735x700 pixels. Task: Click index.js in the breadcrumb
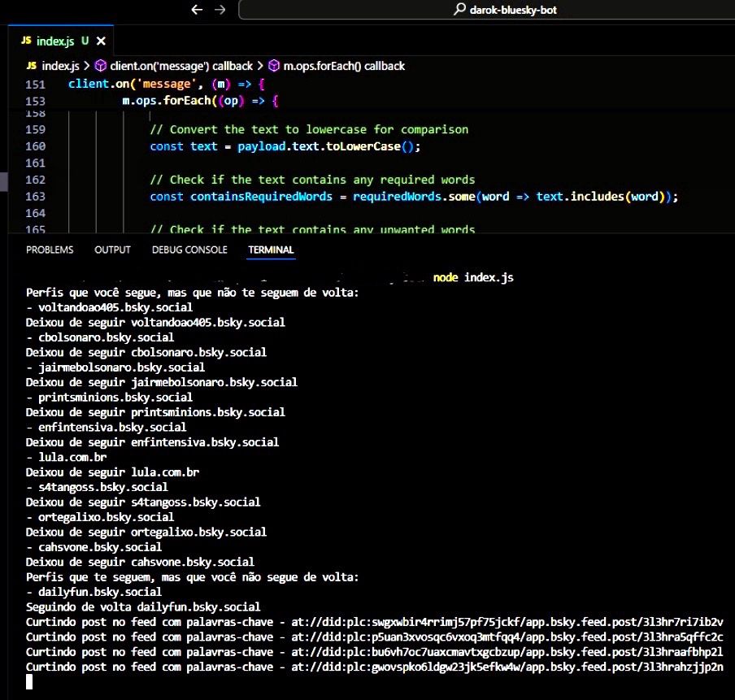point(60,66)
